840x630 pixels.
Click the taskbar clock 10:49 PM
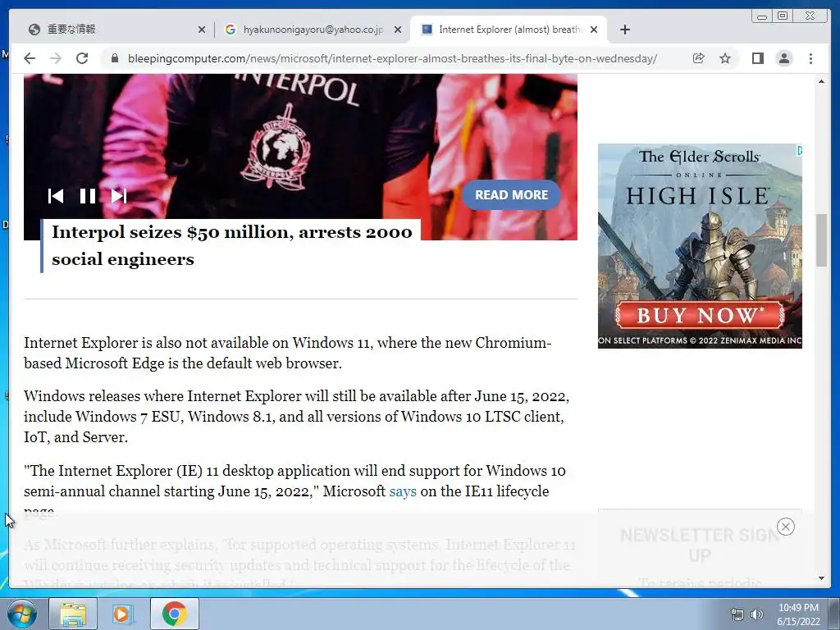(798, 614)
